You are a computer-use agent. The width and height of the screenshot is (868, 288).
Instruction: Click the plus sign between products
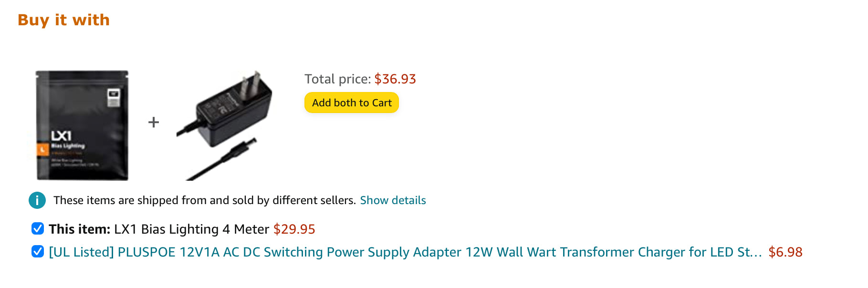pyautogui.click(x=154, y=123)
